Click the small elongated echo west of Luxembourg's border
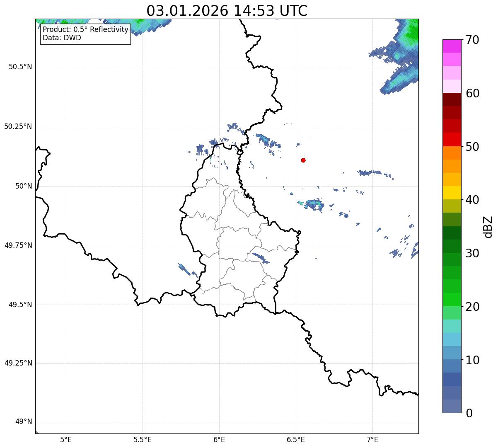The image size is (498, 448). click(184, 269)
